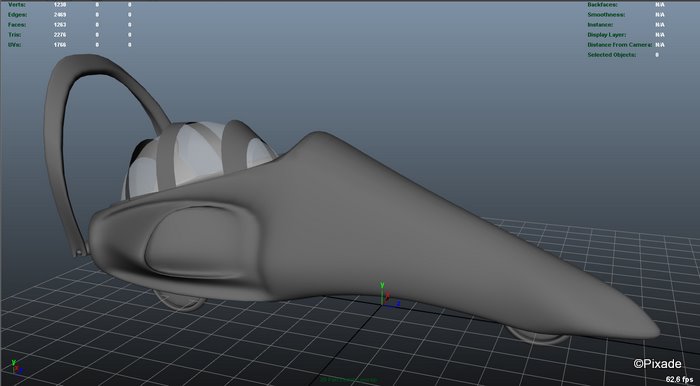Click the Display Layer HUD label
The height and width of the screenshot is (386, 700).
pyautogui.click(x=606, y=35)
